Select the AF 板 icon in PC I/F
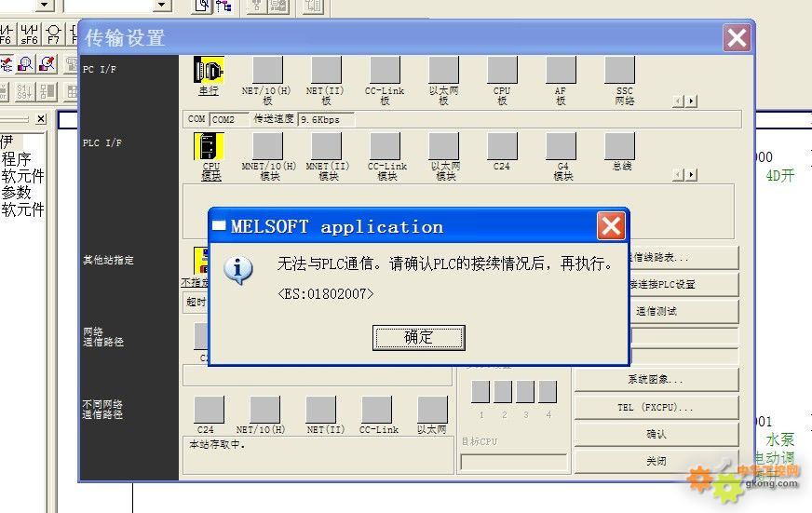Image resolution: width=812 pixels, height=513 pixels. coord(561,70)
